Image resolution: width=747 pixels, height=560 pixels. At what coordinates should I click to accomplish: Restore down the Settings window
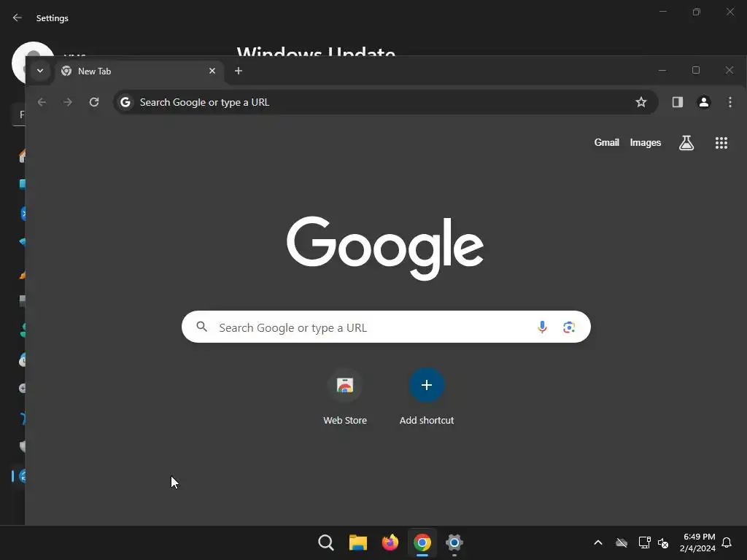(697, 12)
